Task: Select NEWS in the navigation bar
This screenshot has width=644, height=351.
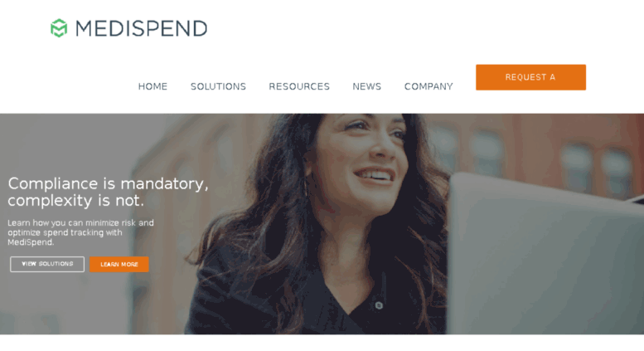Action: tap(367, 86)
